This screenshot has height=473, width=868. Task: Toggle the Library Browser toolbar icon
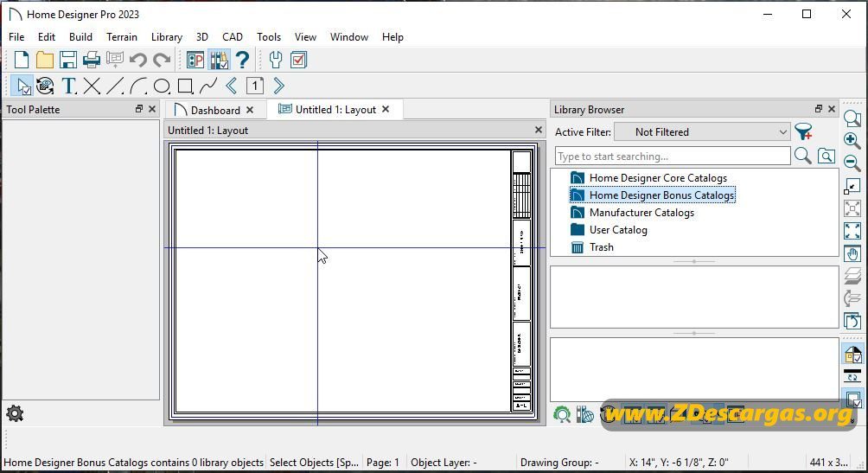click(x=220, y=60)
